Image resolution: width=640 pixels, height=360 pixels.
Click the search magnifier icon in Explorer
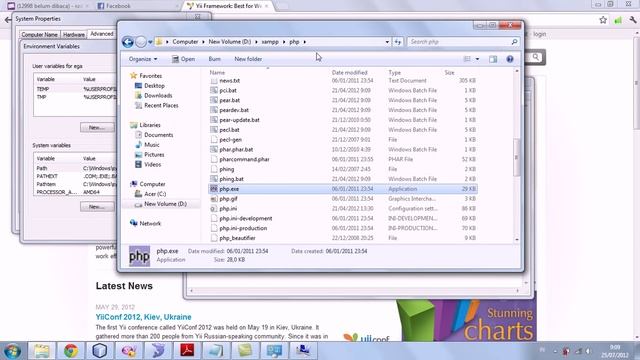click(514, 42)
